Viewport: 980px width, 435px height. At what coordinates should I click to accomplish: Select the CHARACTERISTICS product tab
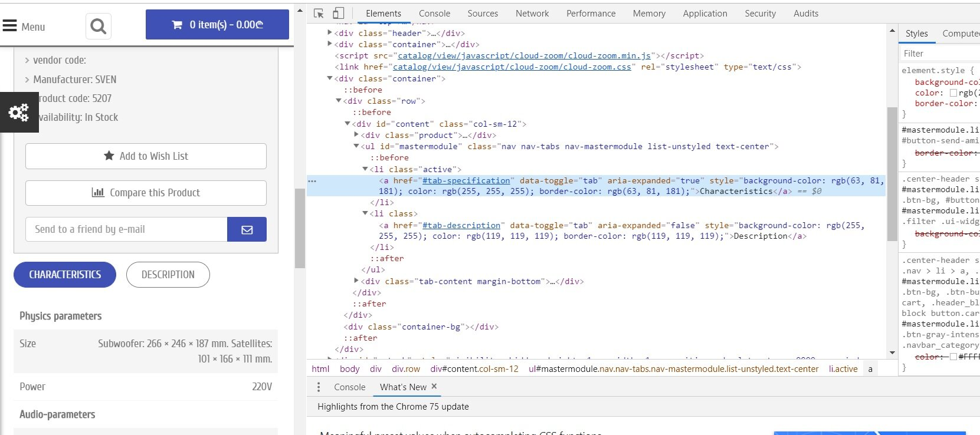65,275
